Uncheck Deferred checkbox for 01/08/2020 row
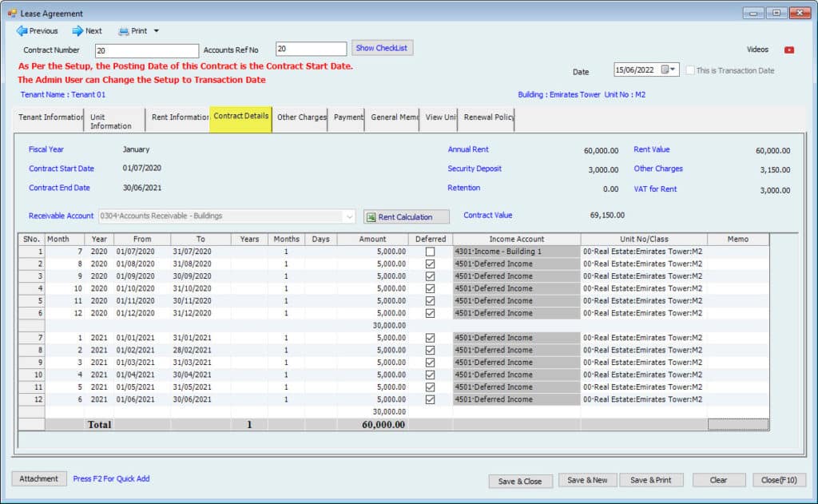818x504 pixels. pos(431,264)
